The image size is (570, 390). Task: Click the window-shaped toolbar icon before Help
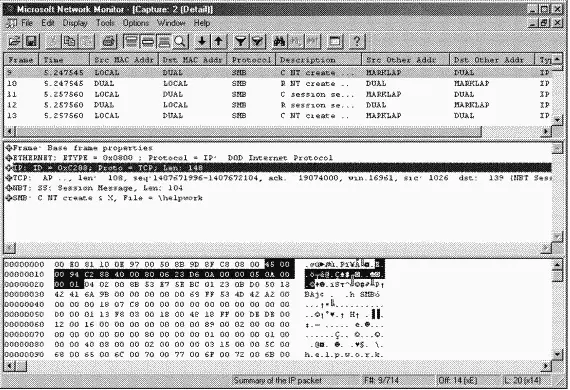(x=335, y=42)
